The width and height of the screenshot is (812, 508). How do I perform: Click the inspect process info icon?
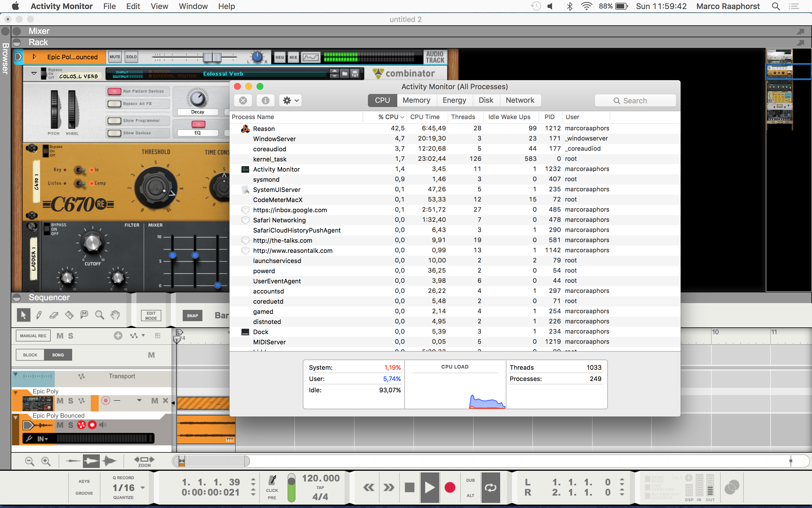point(265,100)
